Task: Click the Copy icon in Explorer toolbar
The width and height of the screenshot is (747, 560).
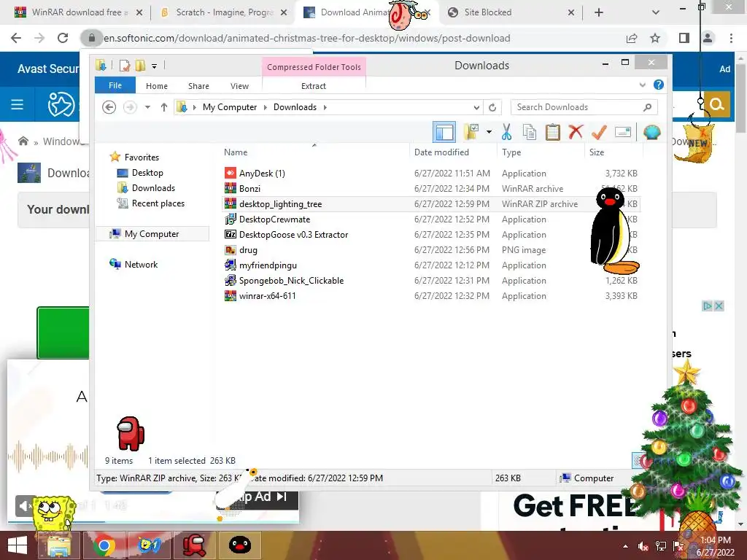Action: click(x=530, y=132)
